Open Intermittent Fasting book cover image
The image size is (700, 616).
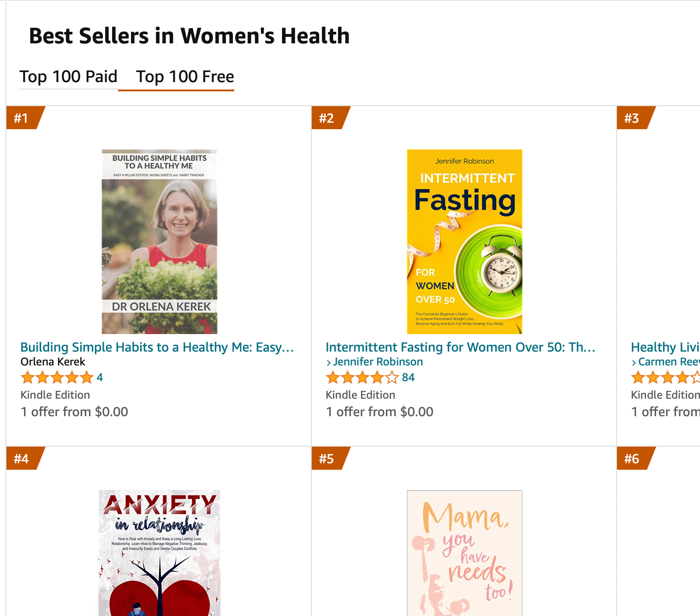(x=464, y=241)
